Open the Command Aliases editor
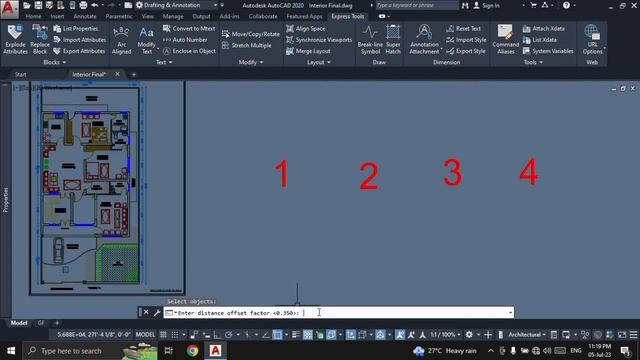This screenshot has width=640, height=360. click(505, 40)
